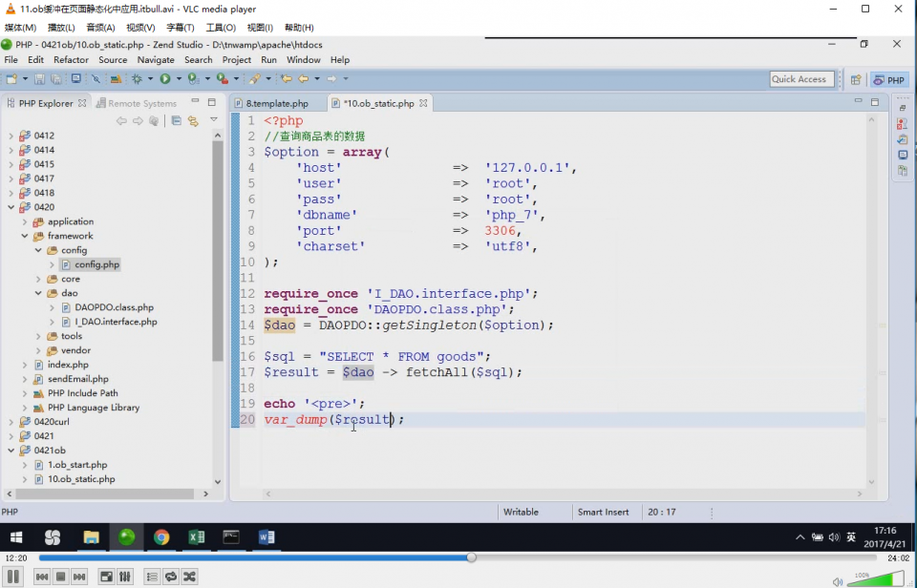Viewport: 917px width, 588px height.
Task: Close the 10.ob_static.php editor tab
Action: point(423,103)
